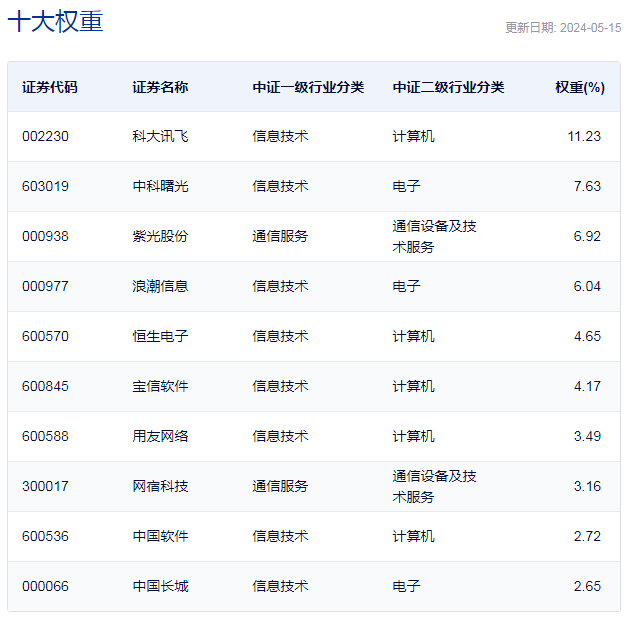The width and height of the screenshot is (626, 617).
Task: Click 信息技术 in the 浪潮信息 row
Action: tap(280, 286)
